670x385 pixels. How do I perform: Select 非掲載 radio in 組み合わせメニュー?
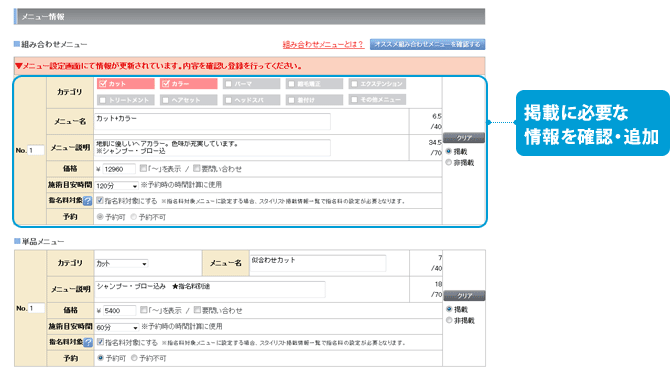[x=449, y=162]
